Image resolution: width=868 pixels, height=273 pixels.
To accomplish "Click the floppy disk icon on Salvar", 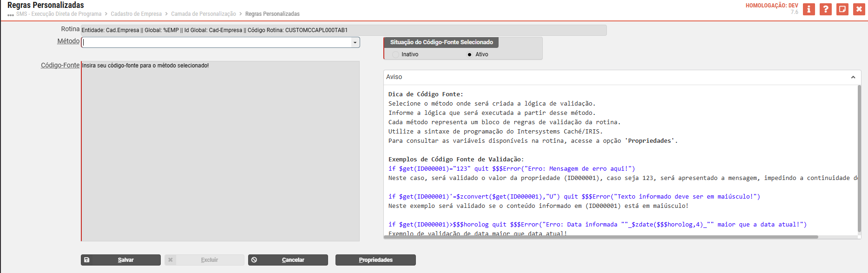I will [x=87, y=260].
